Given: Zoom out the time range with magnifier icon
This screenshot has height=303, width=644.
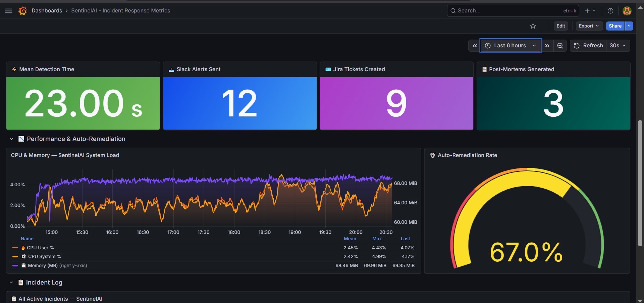Looking at the screenshot, I should [560, 45].
